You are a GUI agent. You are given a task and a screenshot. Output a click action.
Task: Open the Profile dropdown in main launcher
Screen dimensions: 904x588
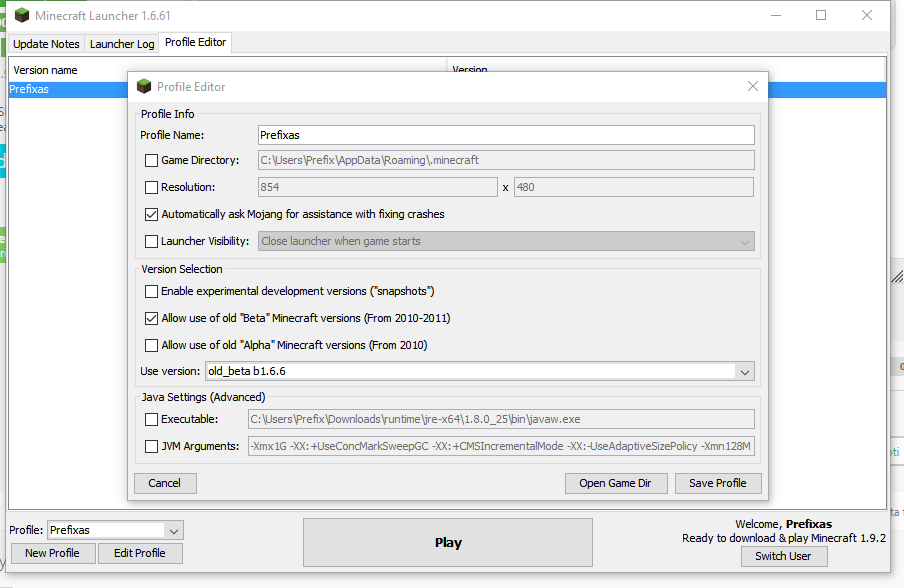[115, 530]
